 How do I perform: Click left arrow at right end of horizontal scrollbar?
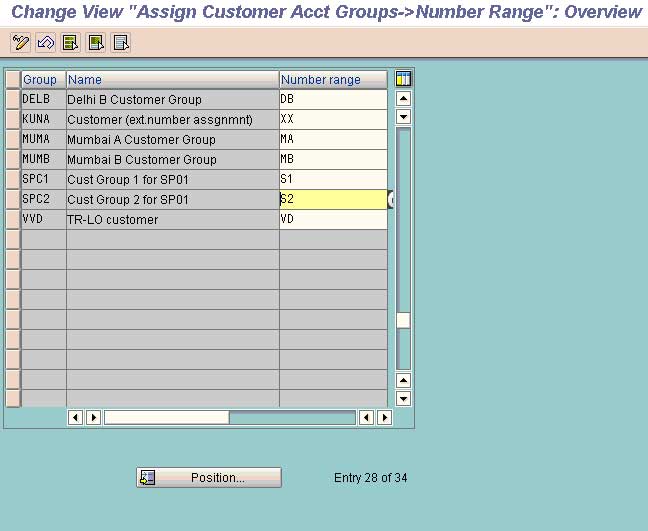pyautogui.click(x=366, y=417)
